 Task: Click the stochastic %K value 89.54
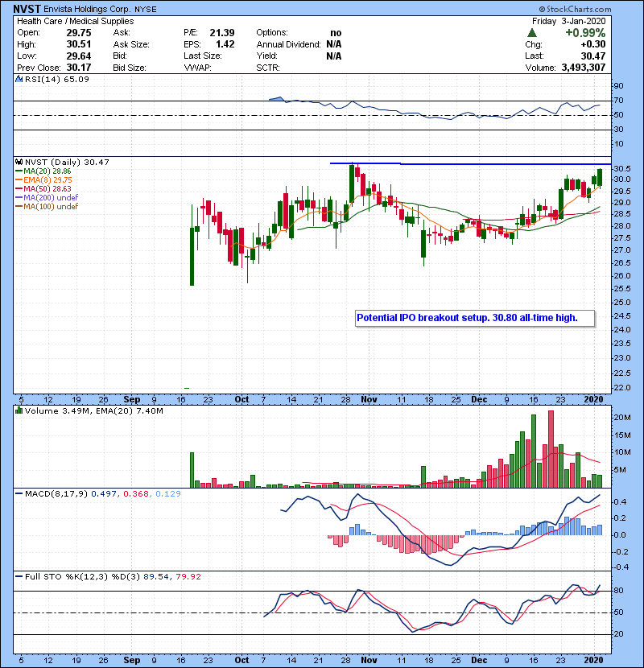[156, 576]
